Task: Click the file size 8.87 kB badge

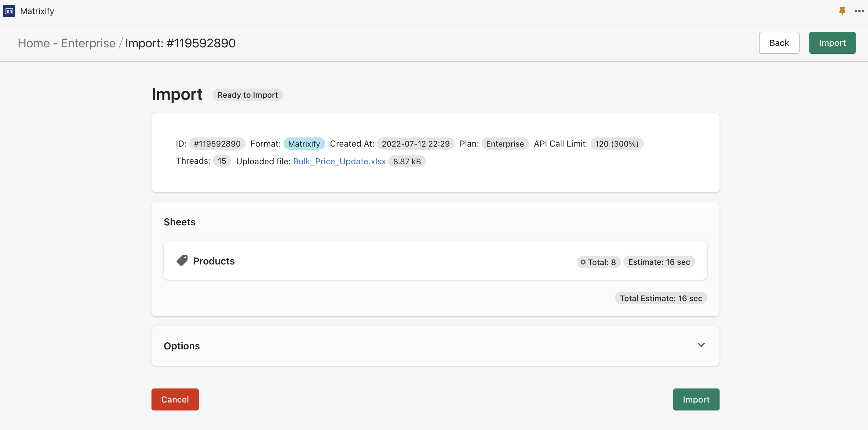Action: 407,162
